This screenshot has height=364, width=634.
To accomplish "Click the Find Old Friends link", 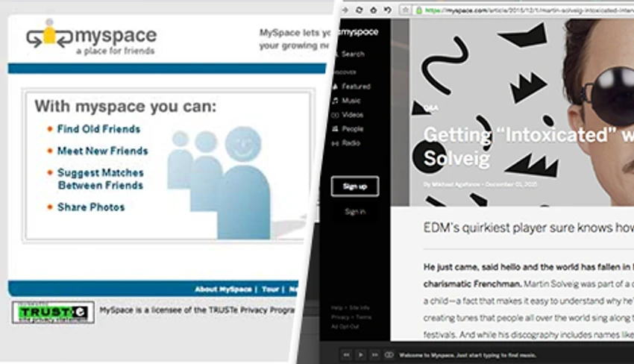I will click(x=98, y=129).
